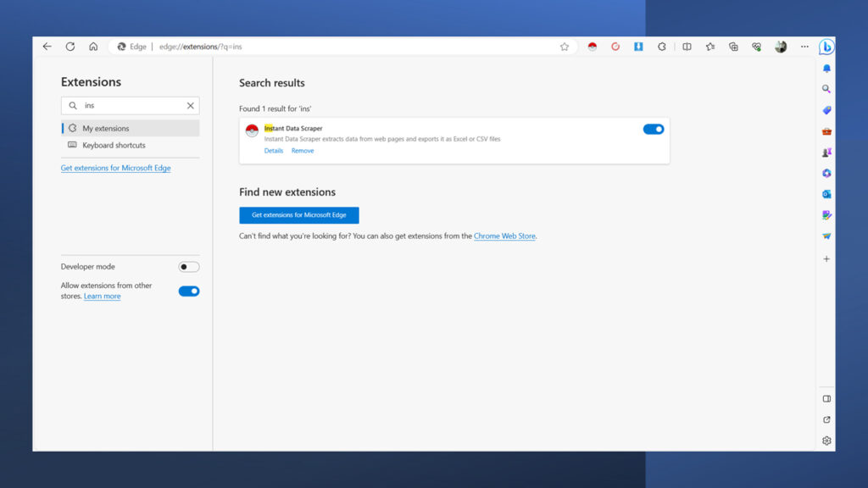The height and width of the screenshot is (488, 868).
Task: Open the home page via the house icon
Action: point(93,47)
